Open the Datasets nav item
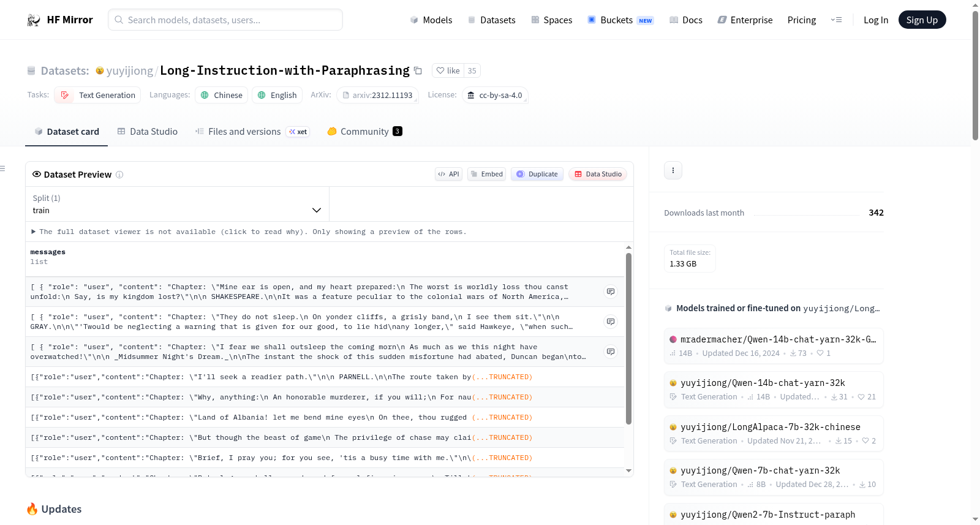 [x=491, y=20]
